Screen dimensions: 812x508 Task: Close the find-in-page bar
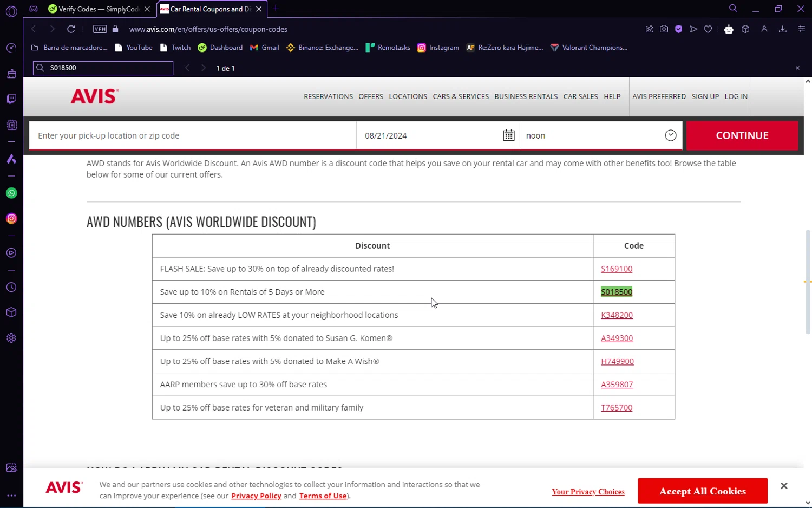pyautogui.click(x=797, y=68)
